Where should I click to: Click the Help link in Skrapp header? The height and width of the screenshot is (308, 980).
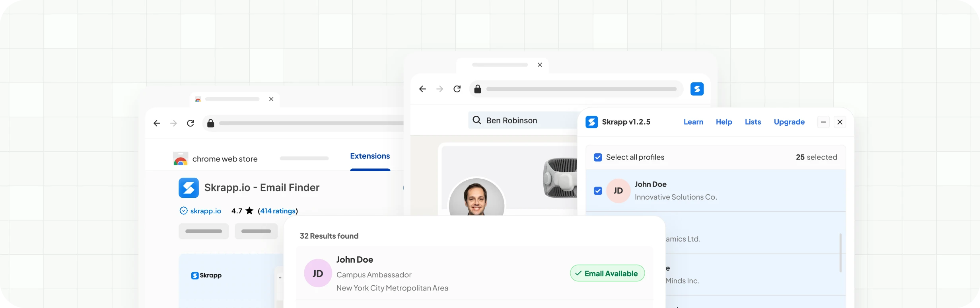[724, 122]
